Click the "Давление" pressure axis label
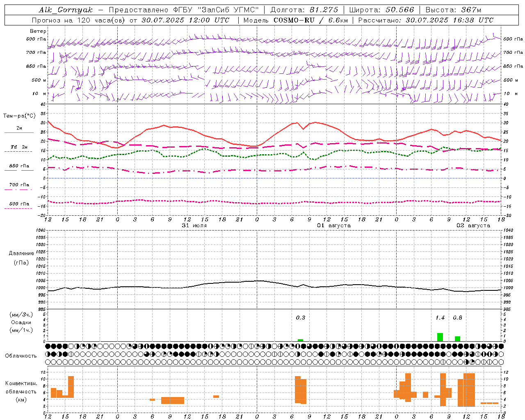525x420 pixels. [x=21, y=253]
